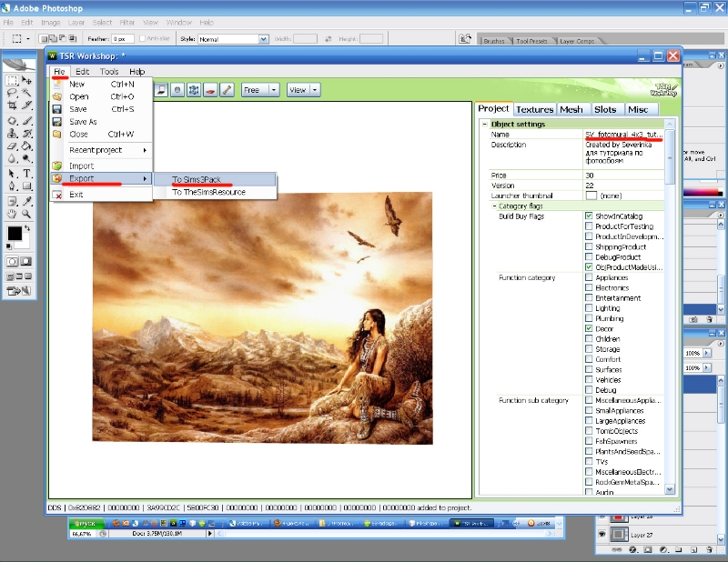The width and height of the screenshot is (728, 562).
Task: Add layer mask from Layers panel footer
Action: pyautogui.click(x=648, y=550)
